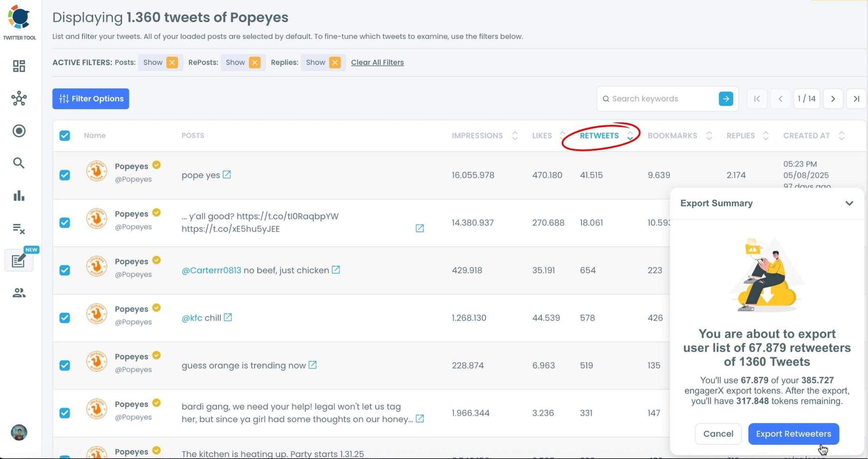Click the 1.966.344 impressions value
The image size is (868, 459).
[x=470, y=413]
